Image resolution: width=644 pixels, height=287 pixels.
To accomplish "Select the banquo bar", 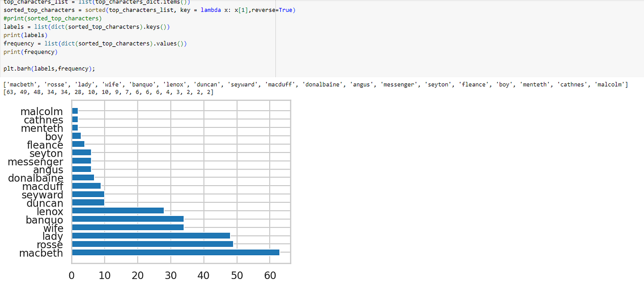I will 128,219.
